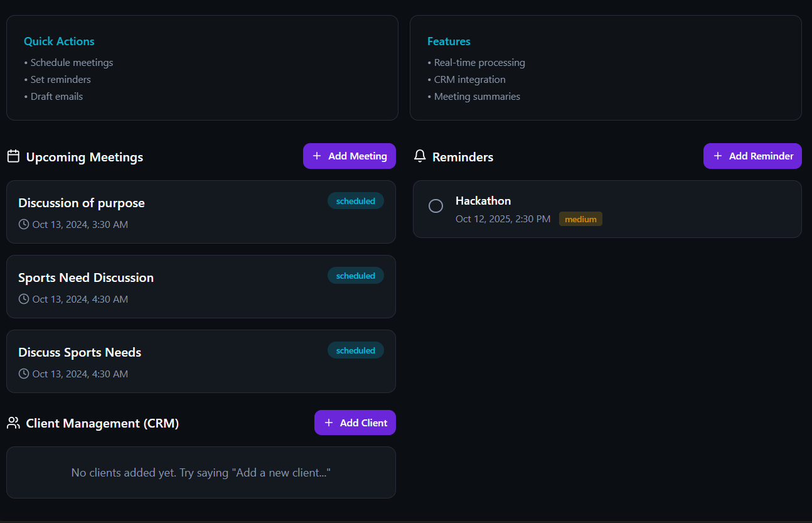Click the people icon beside Client Management
Viewport: 812px width, 523px height.
click(x=13, y=423)
